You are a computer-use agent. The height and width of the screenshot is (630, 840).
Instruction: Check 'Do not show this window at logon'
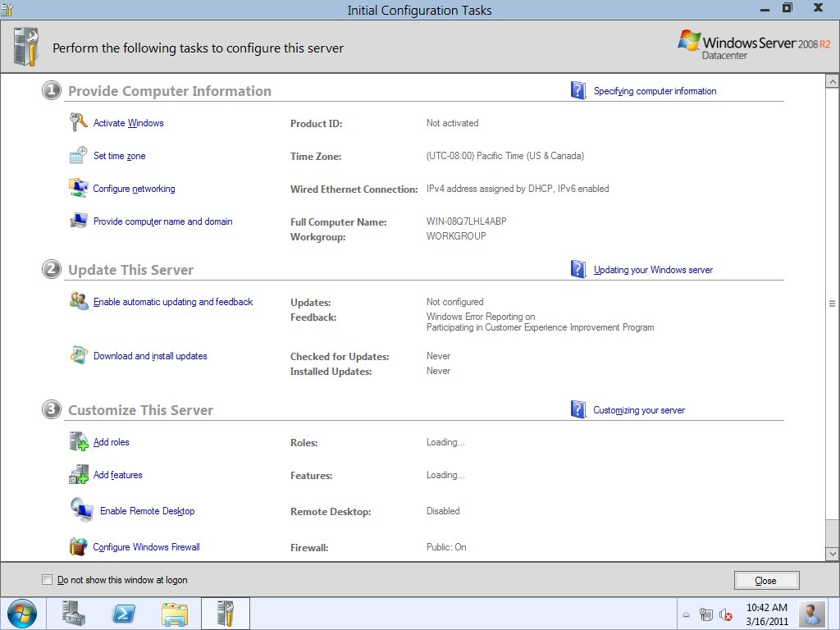pyautogui.click(x=47, y=580)
